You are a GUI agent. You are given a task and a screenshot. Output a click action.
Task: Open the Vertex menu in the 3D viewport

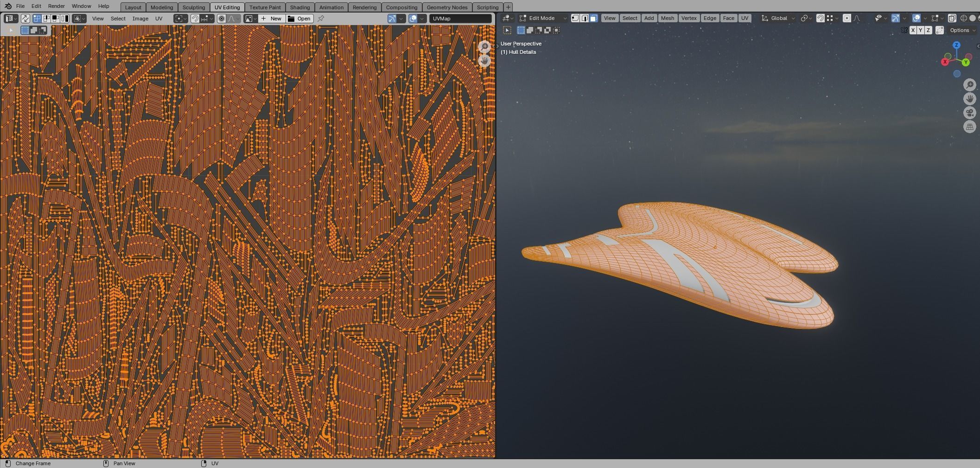pos(689,18)
